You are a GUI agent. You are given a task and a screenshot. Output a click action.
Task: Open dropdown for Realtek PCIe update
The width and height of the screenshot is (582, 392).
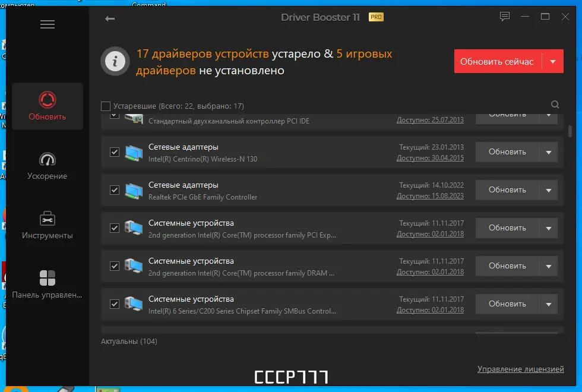(x=549, y=190)
